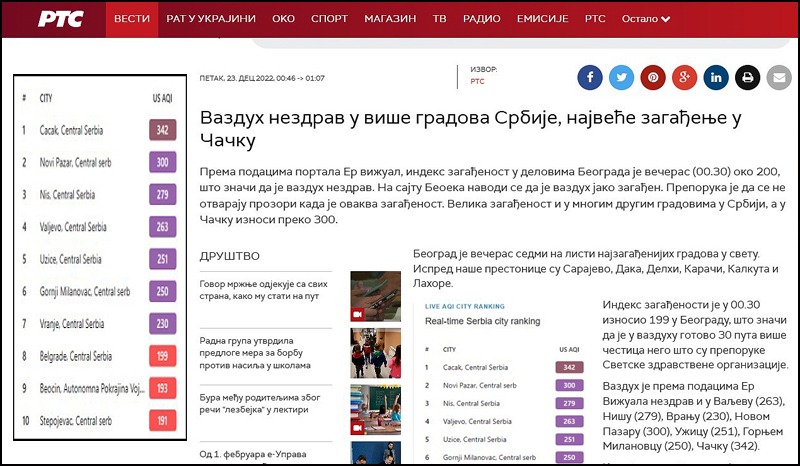
Task: Share article on LinkedIn
Action: (716, 78)
